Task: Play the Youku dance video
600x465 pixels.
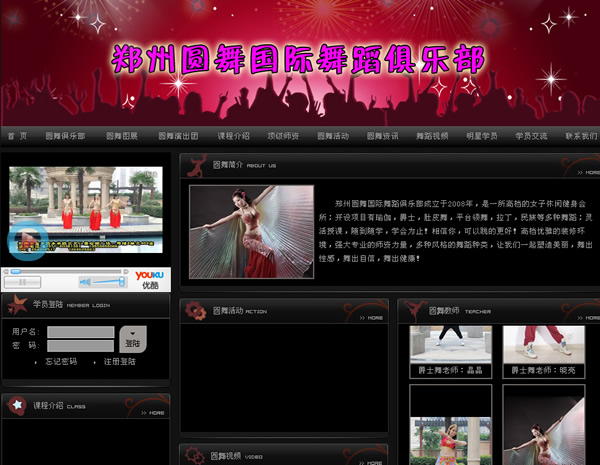Action: pyautogui.click(x=28, y=240)
